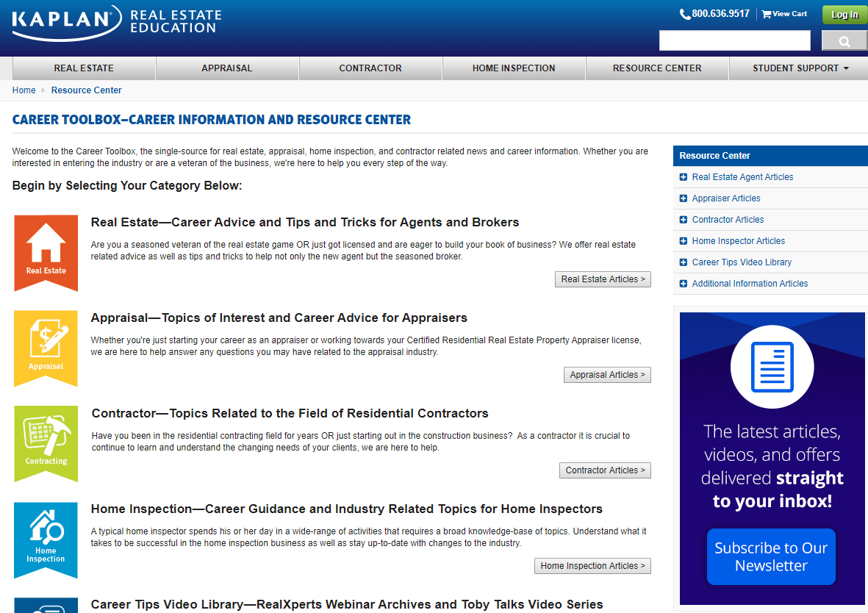Go to Home breadcrumb link
Image resolution: width=868 pixels, height=613 pixels.
tap(24, 90)
